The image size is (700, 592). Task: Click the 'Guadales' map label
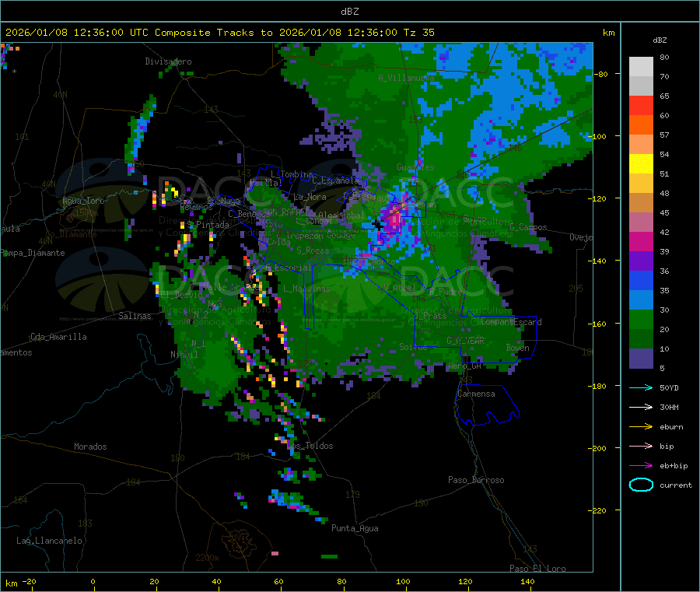[x=415, y=167]
